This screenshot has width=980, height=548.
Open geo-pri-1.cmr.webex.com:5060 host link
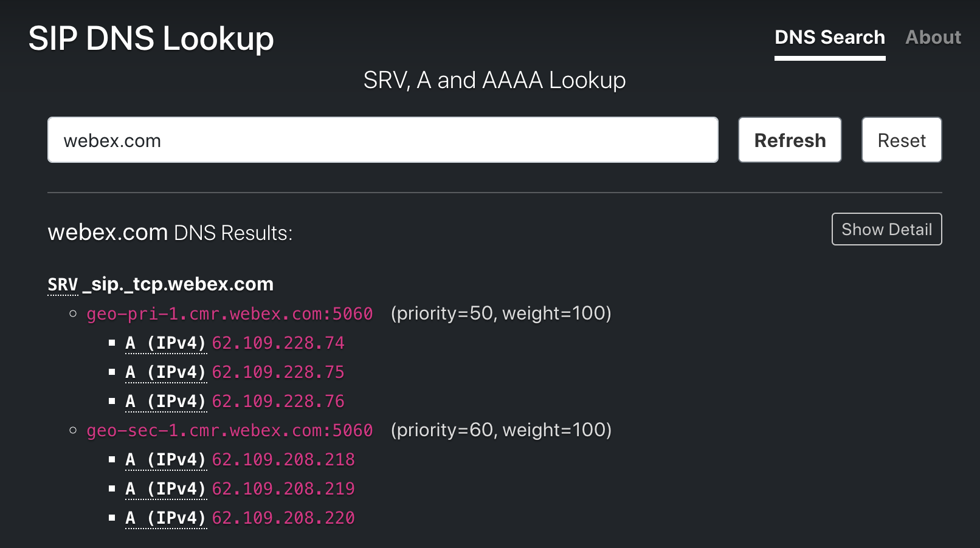pos(229,314)
